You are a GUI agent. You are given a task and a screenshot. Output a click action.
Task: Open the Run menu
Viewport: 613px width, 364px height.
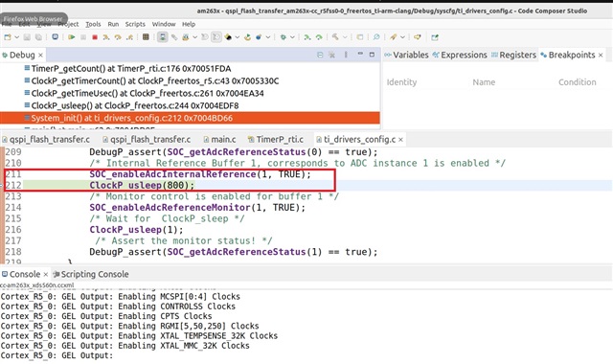click(x=113, y=24)
